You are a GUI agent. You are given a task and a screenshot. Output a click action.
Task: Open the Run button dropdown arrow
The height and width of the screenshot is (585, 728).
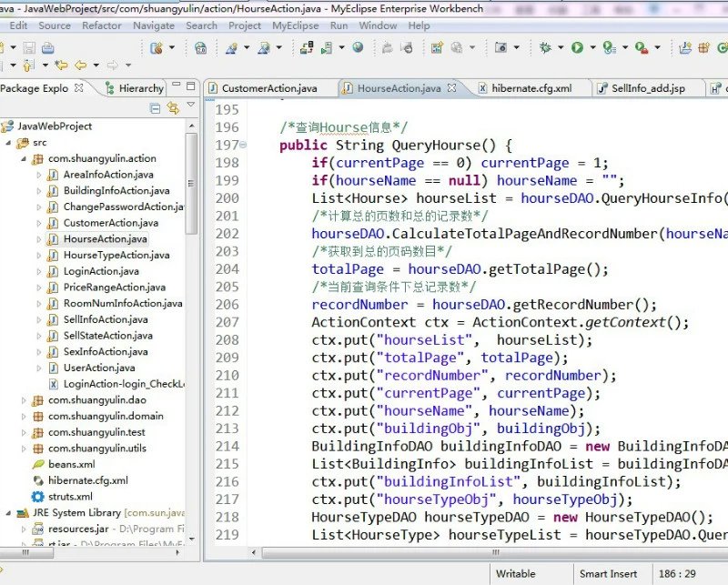click(x=592, y=47)
